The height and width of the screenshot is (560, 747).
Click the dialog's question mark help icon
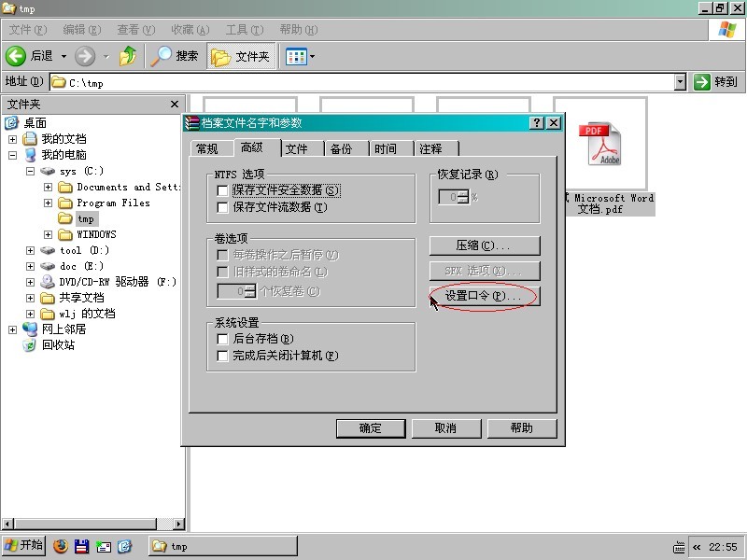[x=537, y=123]
